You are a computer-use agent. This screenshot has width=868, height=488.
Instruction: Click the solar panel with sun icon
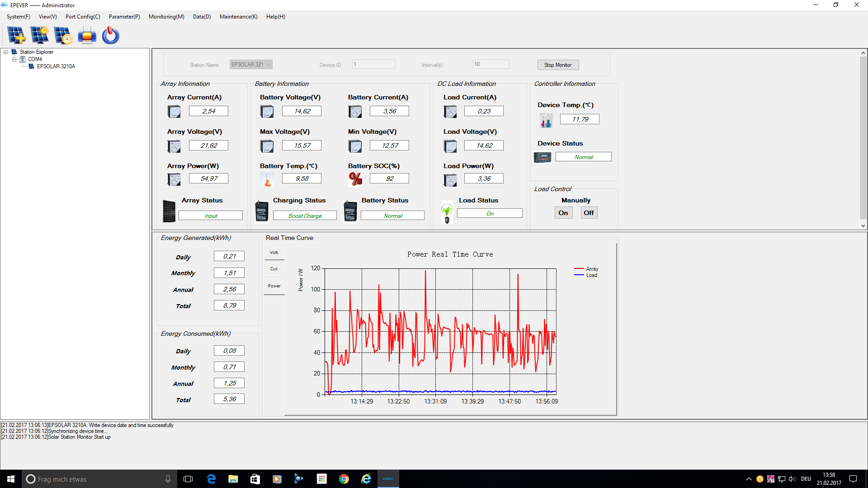click(40, 35)
